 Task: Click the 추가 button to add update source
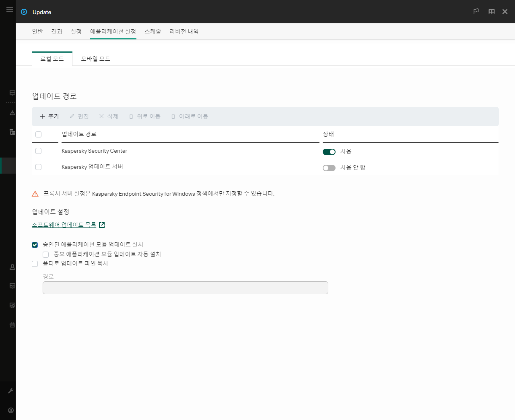pos(49,116)
